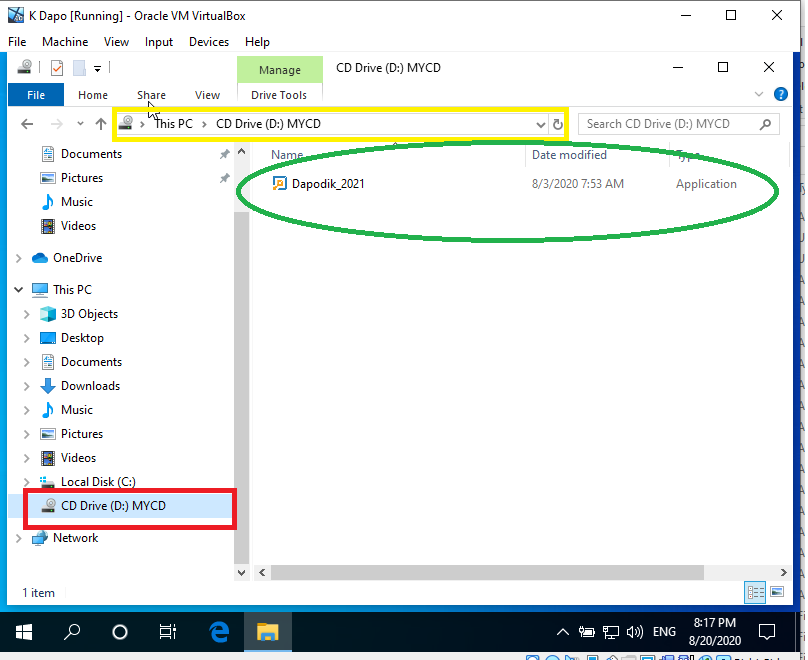Open VirtualBox Input menu

point(159,42)
